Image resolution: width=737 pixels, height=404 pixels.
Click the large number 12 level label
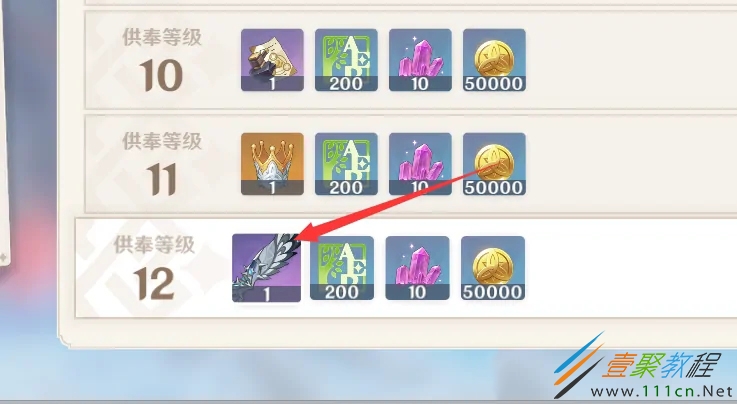154,285
